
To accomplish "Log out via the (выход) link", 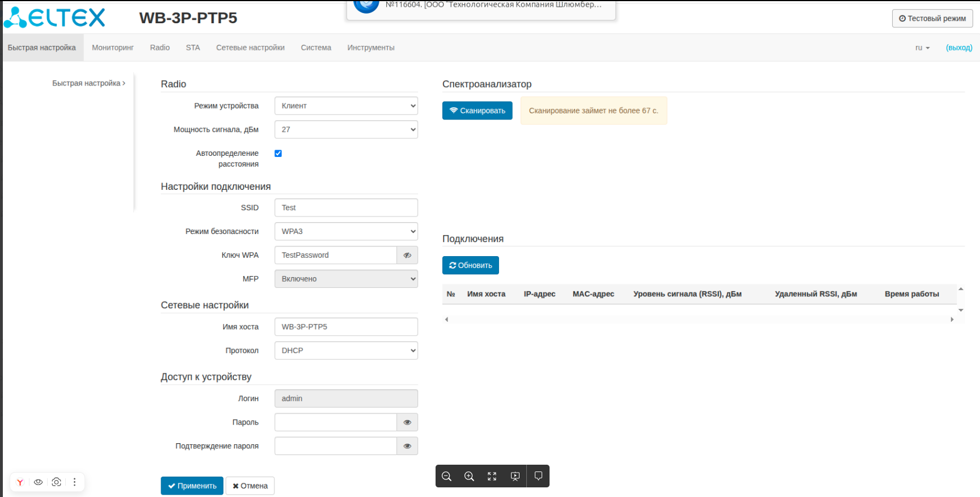I will (959, 48).
